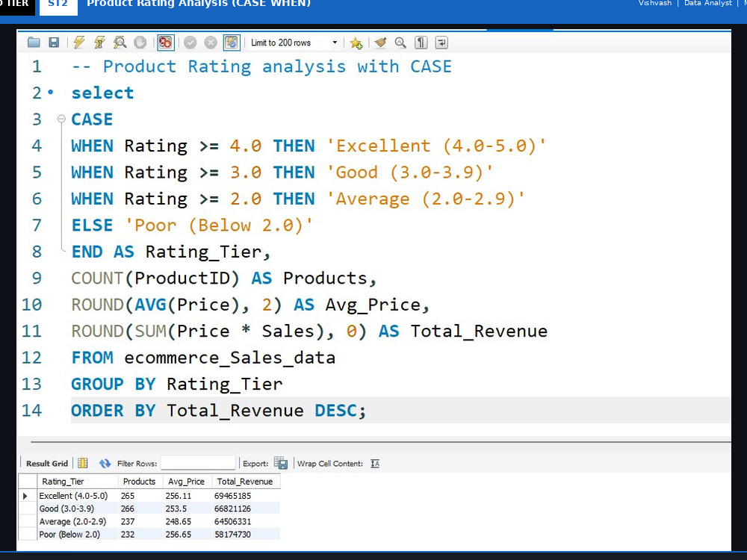The height and width of the screenshot is (560, 747).
Task: Select the 'Average (2.0-2.9)' cell
Action: tap(78, 521)
